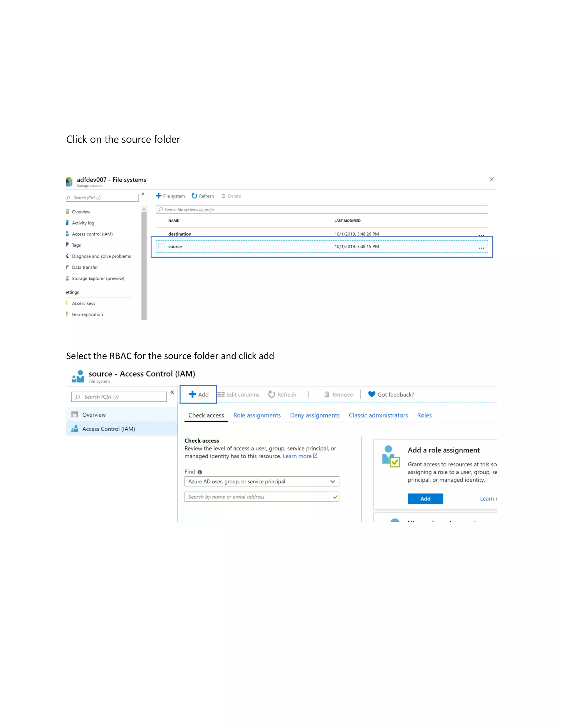The image size is (563, 728).
Task: Switch to the Deny assignments tab
Action: pos(314,415)
